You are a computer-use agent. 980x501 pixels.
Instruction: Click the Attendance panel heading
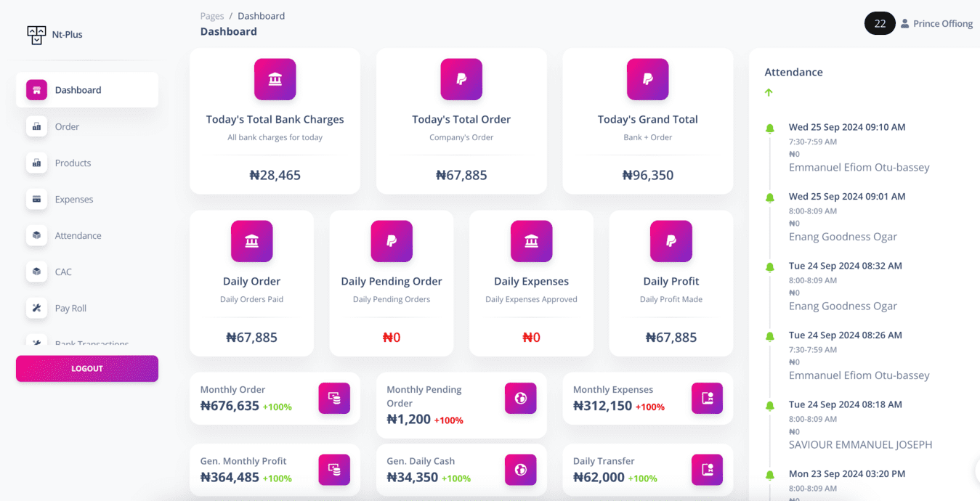point(793,73)
